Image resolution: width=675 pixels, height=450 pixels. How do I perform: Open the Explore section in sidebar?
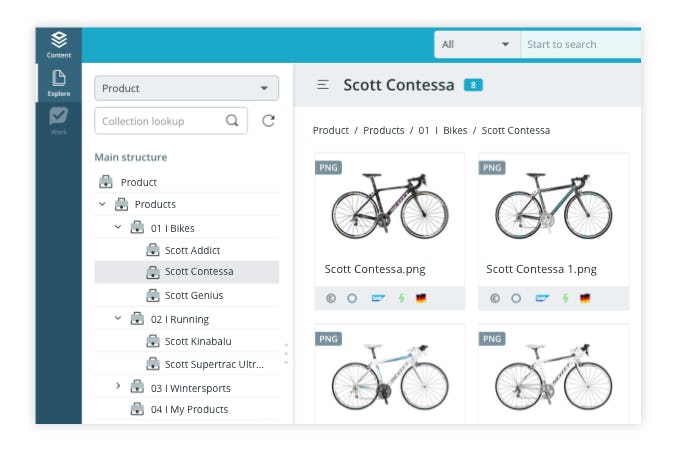pos(59,83)
